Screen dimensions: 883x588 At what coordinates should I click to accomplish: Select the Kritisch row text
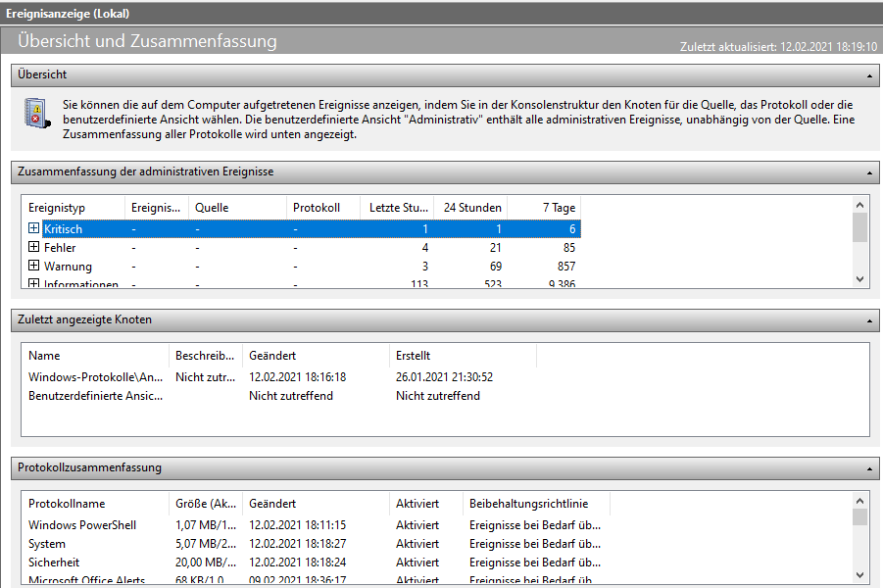tap(63, 228)
